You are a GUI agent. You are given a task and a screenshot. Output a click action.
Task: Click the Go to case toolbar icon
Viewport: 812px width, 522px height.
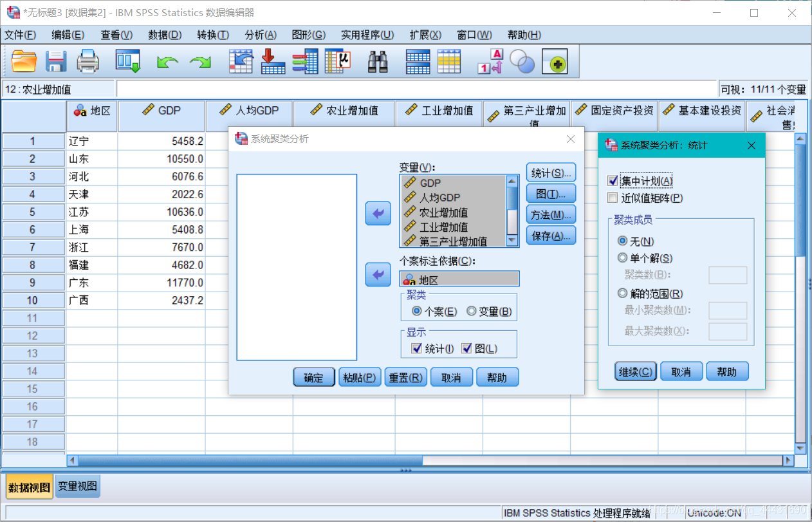[x=241, y=62]
